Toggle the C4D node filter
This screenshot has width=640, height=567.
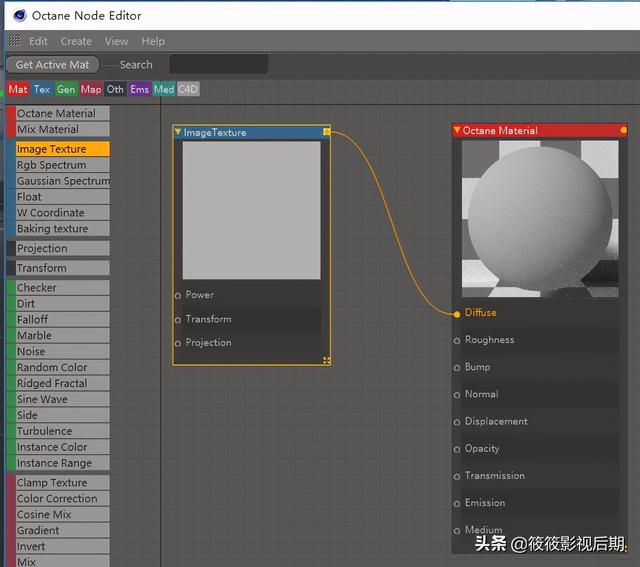coord(188,89)
